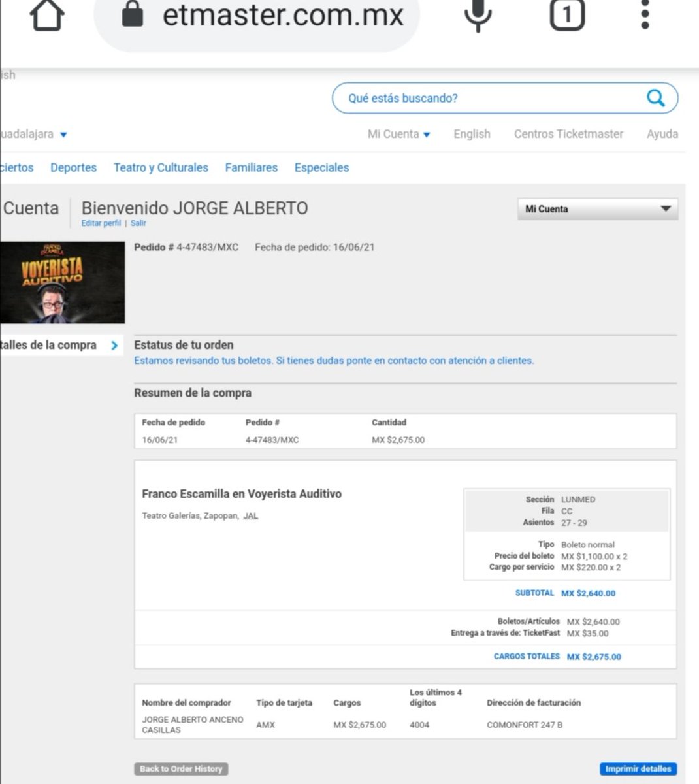Click the SUBTOTAL amount MX $2,640.00
699x784 pixels.
coord(588,593)
